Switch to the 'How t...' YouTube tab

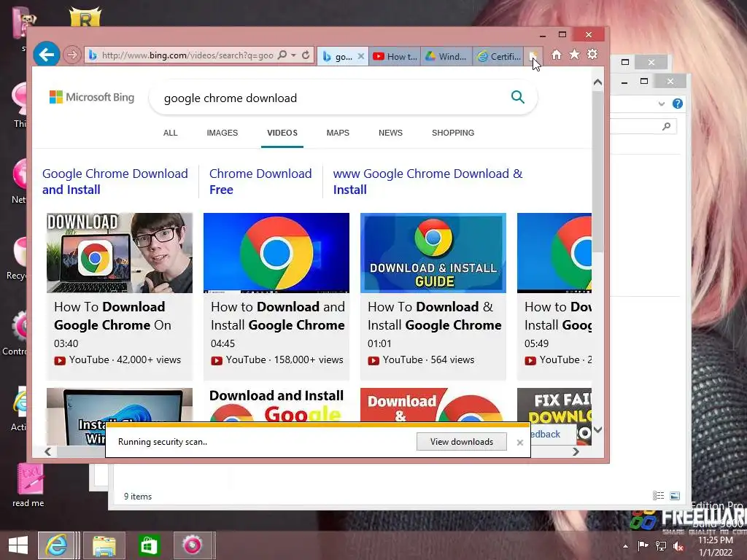click(x=395, y=56)
